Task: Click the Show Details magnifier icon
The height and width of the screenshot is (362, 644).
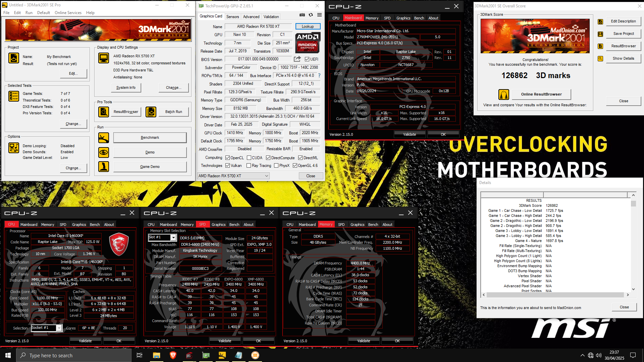Action: pyautogui.click(x=600, y=59)
